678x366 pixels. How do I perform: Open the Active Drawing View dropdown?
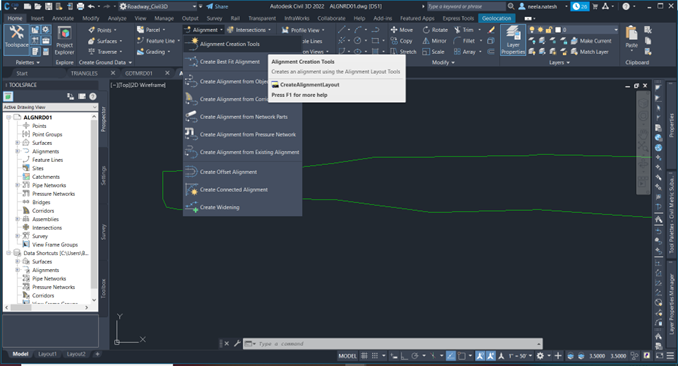(x=51, y=107)
